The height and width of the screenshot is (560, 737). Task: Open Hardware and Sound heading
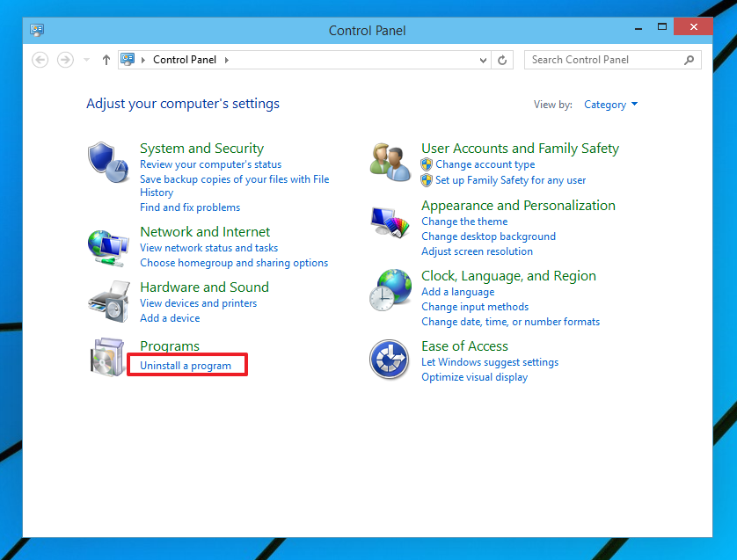tap(204, 287)
